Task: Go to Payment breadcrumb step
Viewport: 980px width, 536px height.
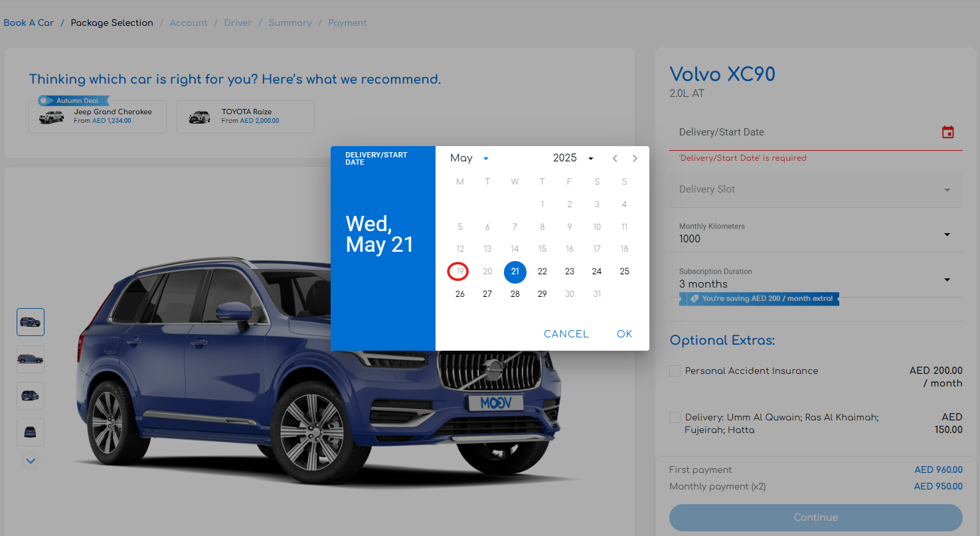Action: 347,23
